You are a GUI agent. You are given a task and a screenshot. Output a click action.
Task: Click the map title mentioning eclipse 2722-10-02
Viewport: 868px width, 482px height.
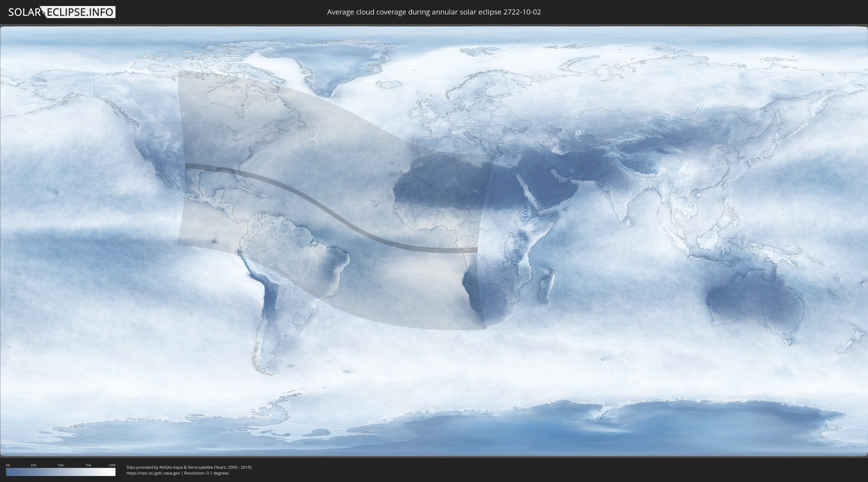click(434, 12)
